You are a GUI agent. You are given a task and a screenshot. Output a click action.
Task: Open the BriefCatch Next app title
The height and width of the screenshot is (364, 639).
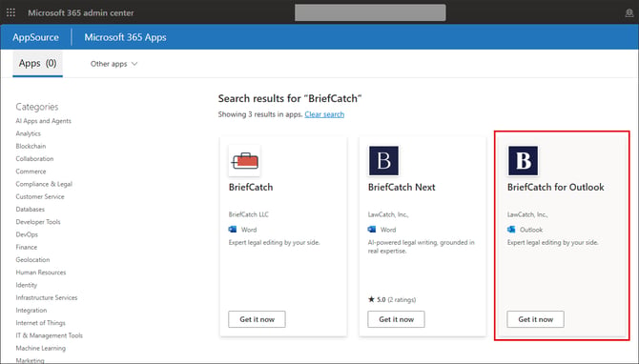[x=402, y=188]
